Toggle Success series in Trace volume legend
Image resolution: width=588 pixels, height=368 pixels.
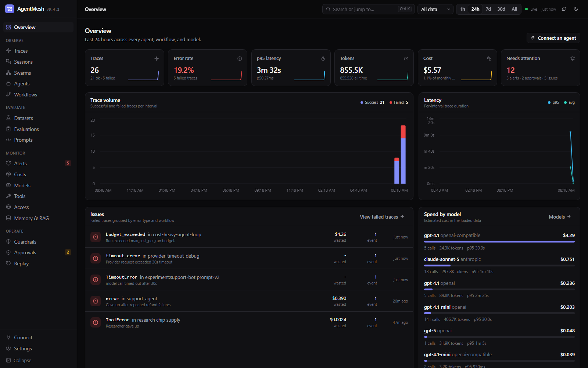[372, 103]
